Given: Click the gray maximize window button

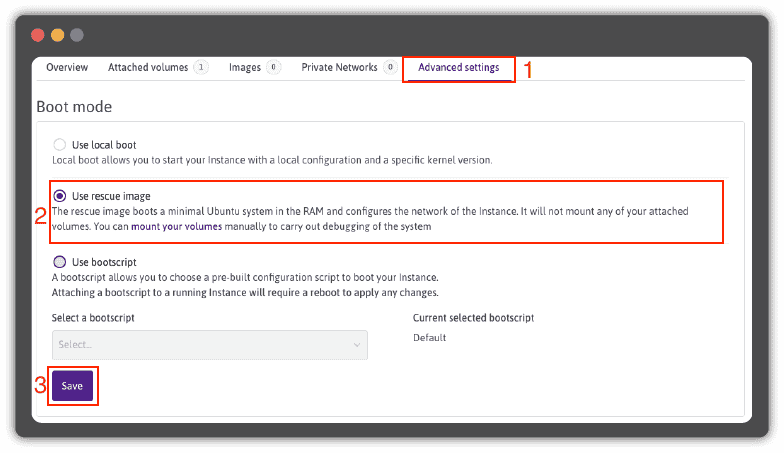Looking at the screenshot, I should [x=77, y=35].
